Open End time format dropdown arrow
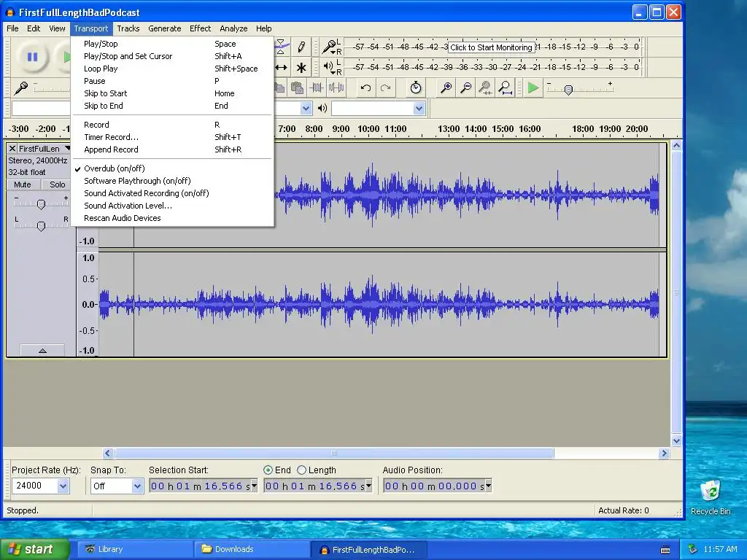747x560 pixels. (368, 486)
